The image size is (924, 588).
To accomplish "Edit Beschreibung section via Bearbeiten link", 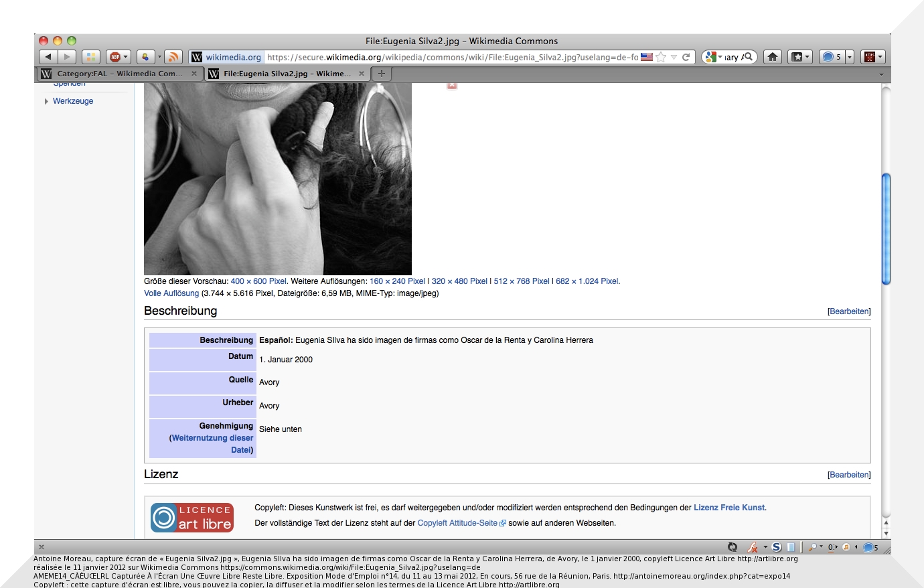I will pyautogui.click(x=849, y=311).
